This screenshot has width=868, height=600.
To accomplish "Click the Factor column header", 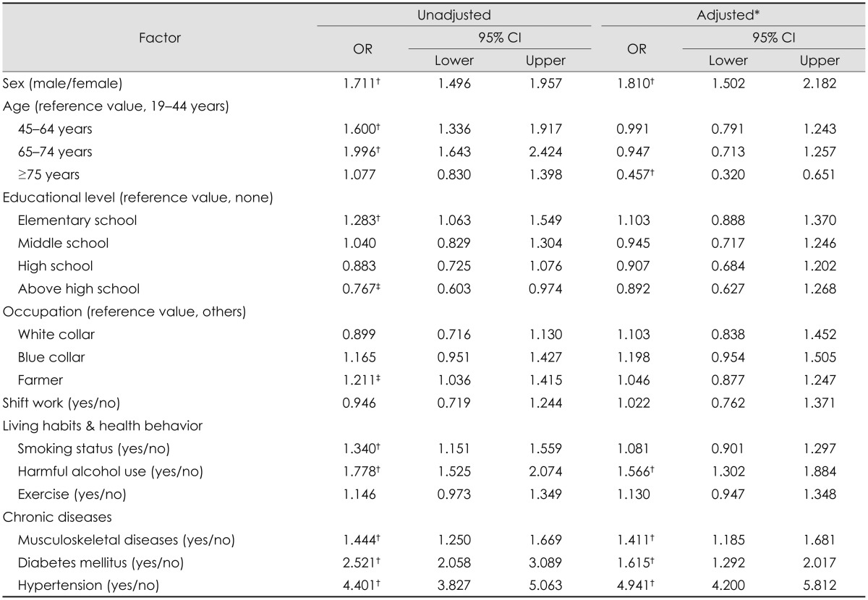I will click(x=159, y=38).
